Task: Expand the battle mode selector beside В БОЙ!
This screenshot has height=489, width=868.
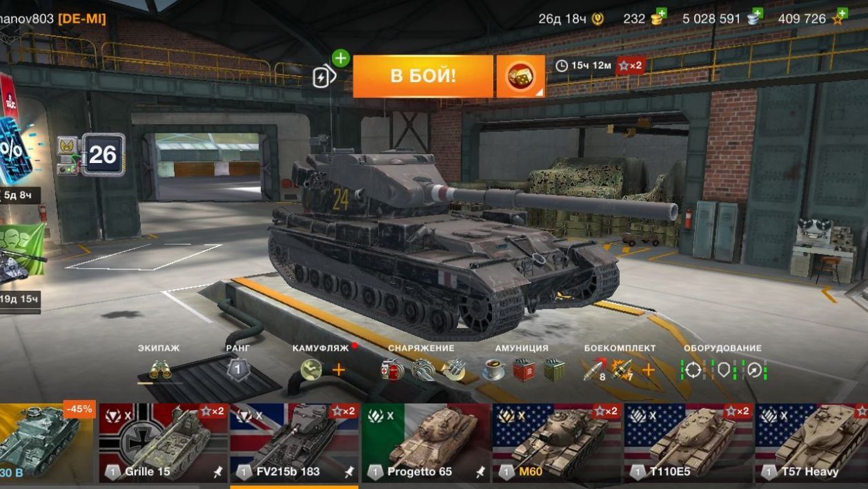Action: coord(521,76)
